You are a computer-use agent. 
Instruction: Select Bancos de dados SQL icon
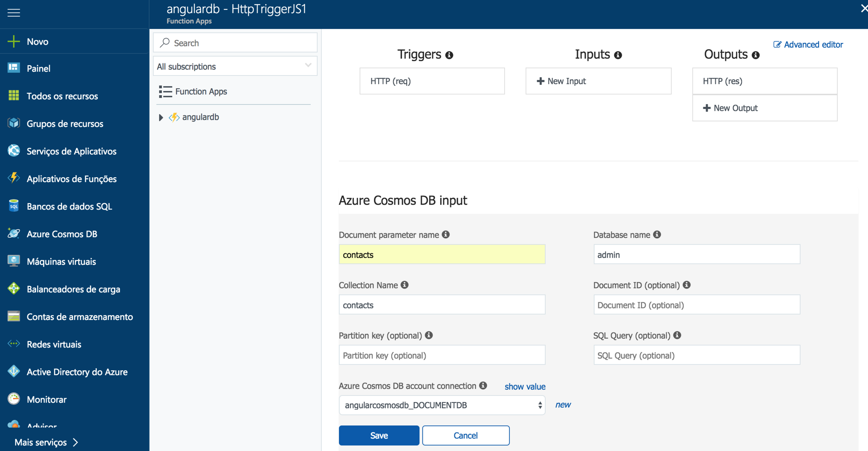point(14,206)
